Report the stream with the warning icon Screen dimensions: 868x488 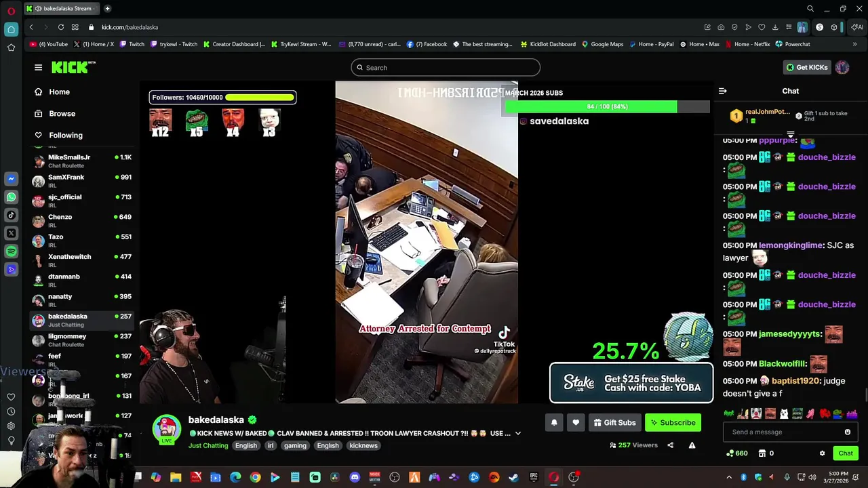pyautogui.click(x=692, y=445)
